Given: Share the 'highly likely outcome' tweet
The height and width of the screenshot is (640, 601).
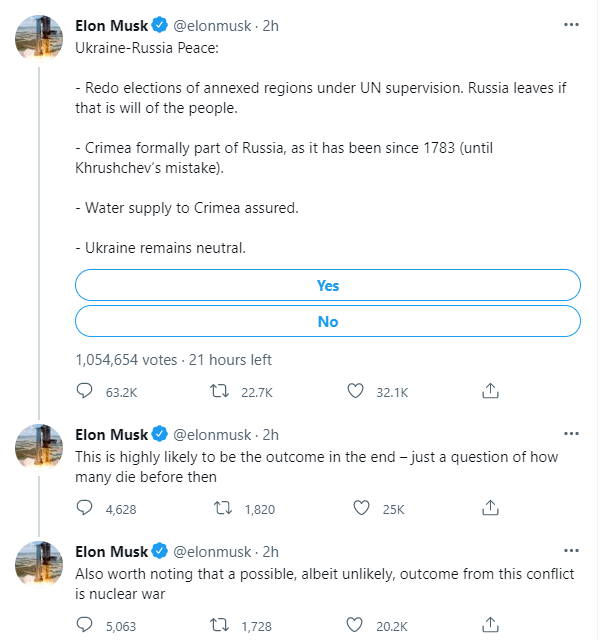Looking at the screenshot, I should (x=490, y=509).
